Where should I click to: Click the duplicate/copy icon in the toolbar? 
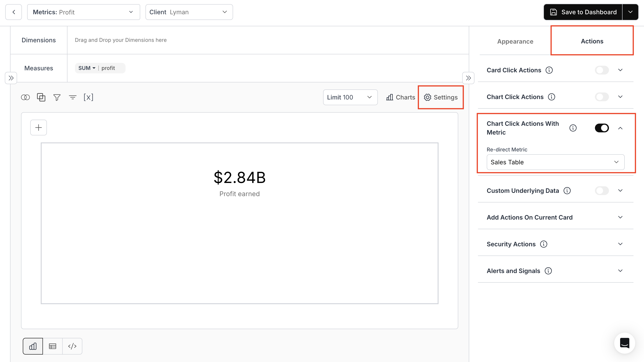(41, 97)
